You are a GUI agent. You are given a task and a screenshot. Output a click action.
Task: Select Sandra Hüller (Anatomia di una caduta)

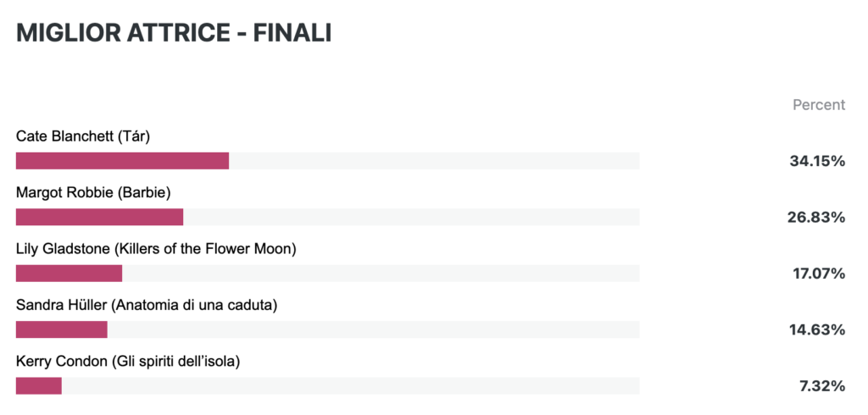pyautogui.click(x=147, y=306)
